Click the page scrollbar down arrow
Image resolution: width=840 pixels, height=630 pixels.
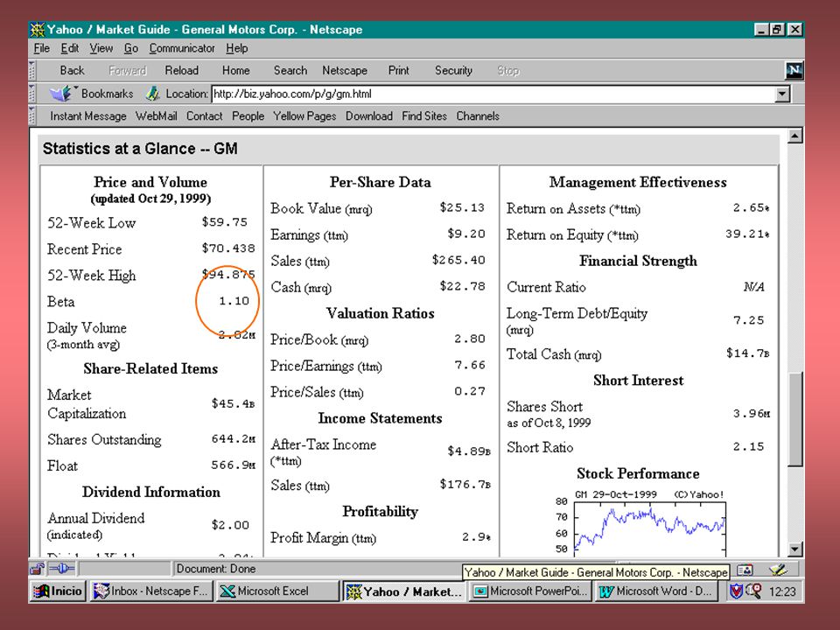[795, 549]
